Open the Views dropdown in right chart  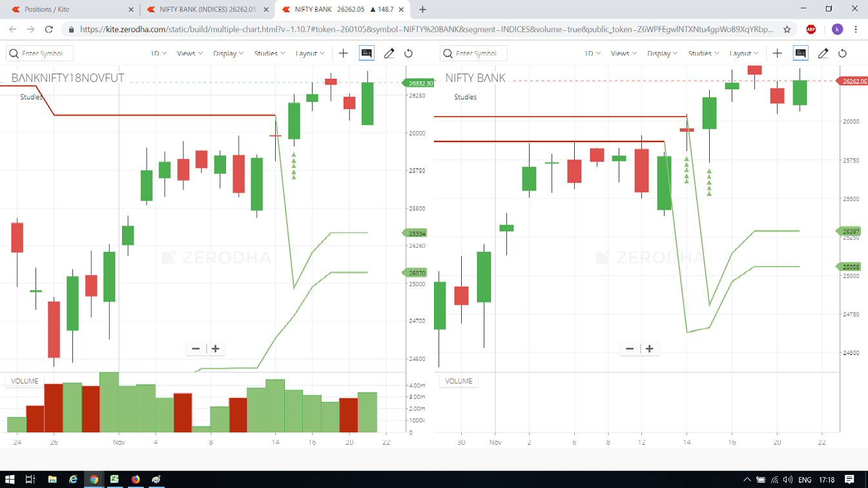[x=624, y=54]
